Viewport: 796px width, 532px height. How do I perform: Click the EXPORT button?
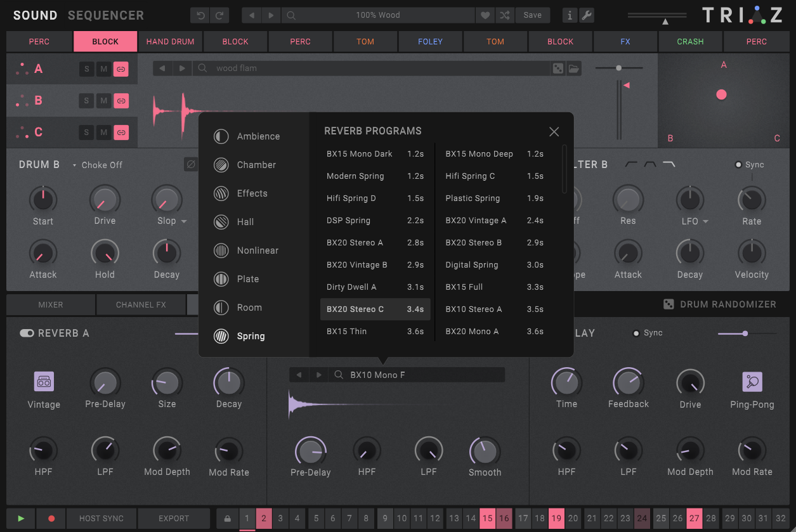(x=174, y=518)
